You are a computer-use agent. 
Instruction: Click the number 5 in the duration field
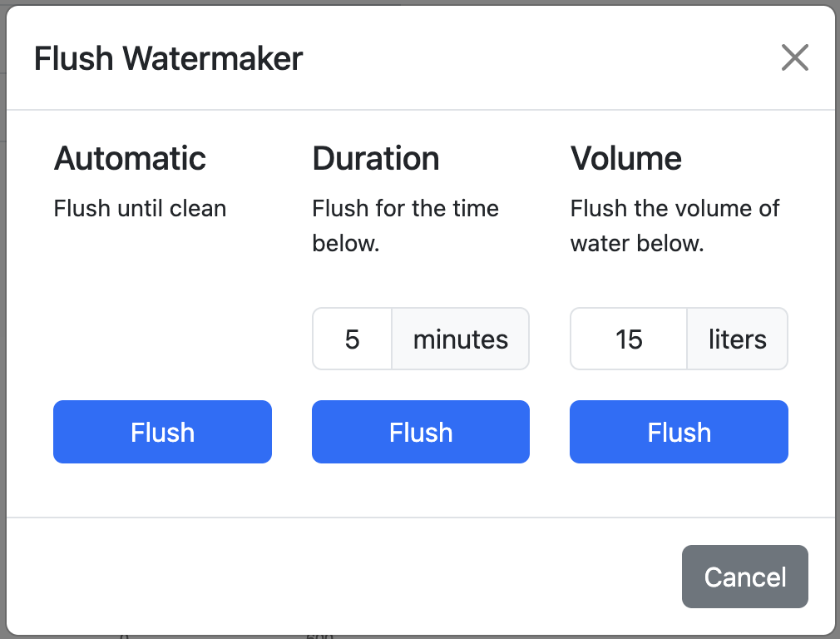(x=352, y=339)
